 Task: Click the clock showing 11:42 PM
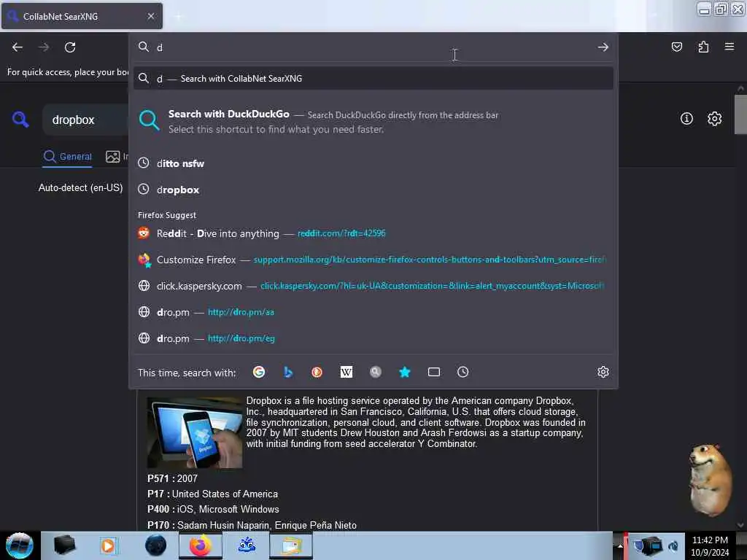point(709,540)
